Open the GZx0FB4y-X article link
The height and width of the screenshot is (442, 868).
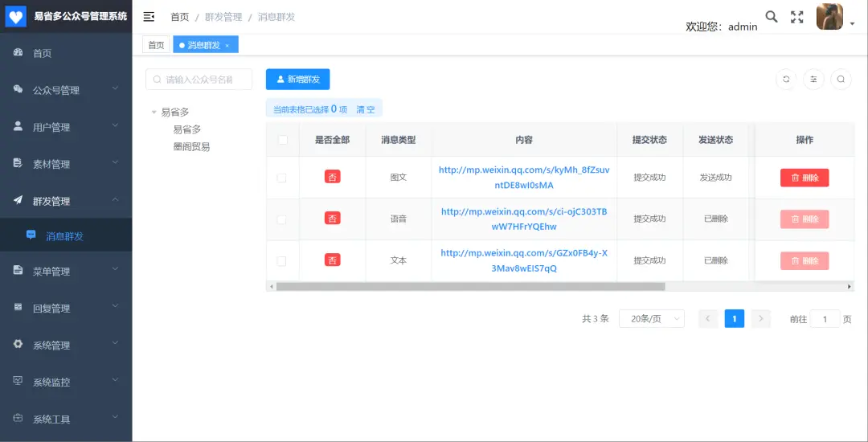click(524, 260)
